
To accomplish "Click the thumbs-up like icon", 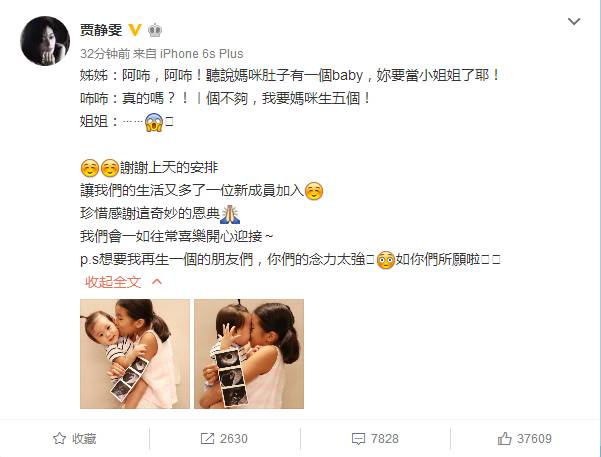I will 504,439.
